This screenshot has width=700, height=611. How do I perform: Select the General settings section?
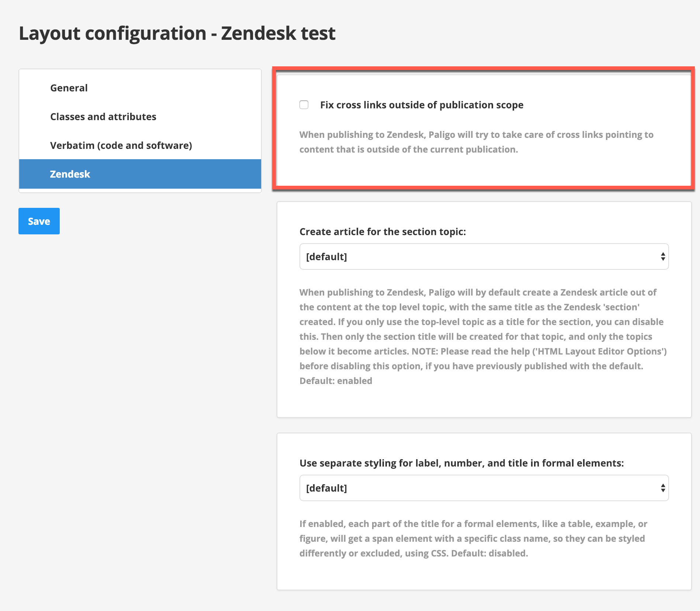coord(69,87)
